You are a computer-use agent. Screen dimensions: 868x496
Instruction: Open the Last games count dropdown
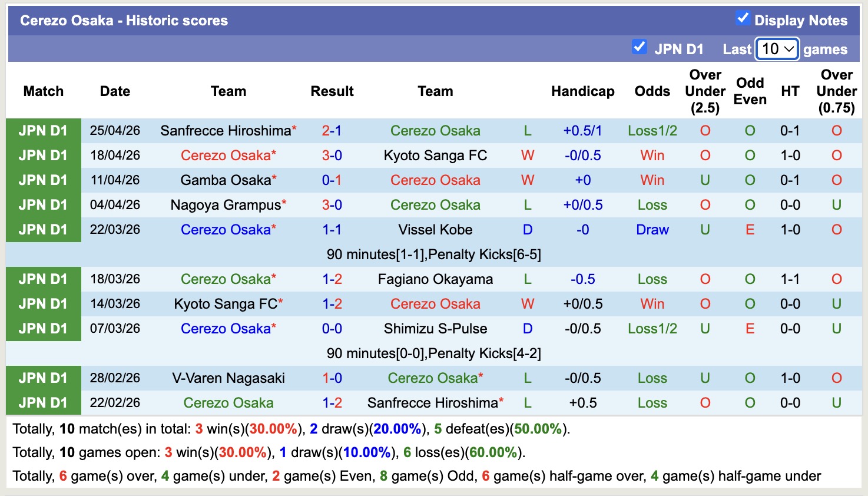click(777, 49)
